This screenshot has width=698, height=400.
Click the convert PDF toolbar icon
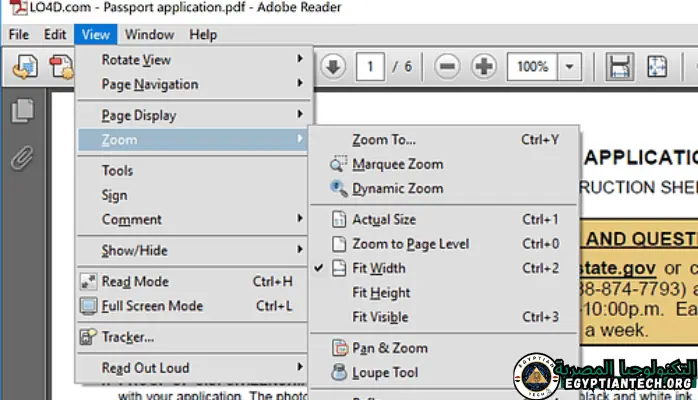click(x=61, y=67)
